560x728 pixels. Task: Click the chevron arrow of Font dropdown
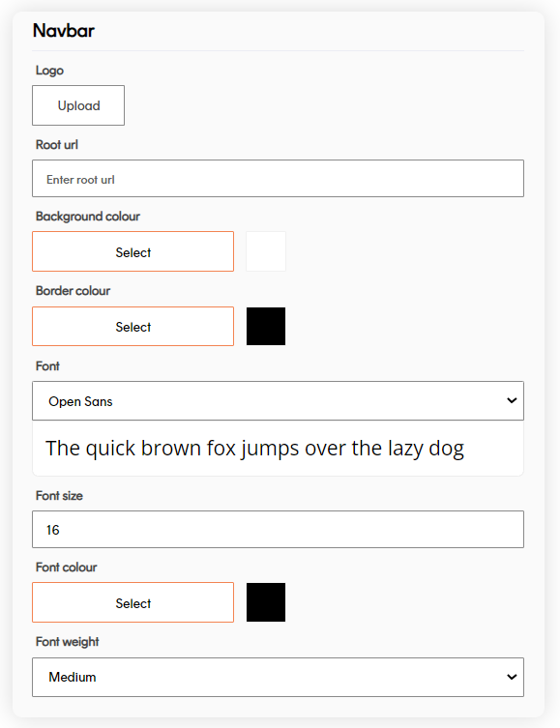(x=512, y=400)
